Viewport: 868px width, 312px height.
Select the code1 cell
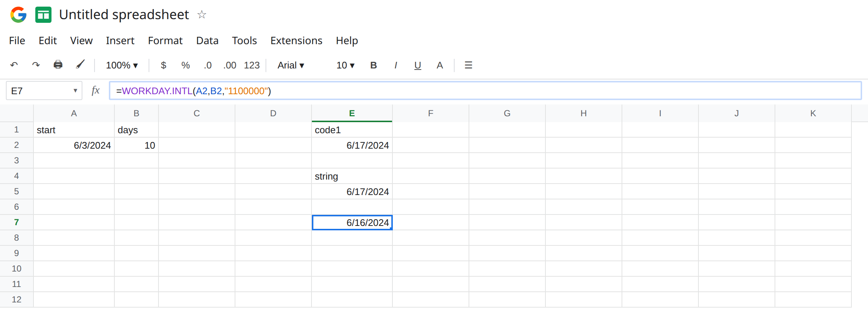tap(352, 130)
